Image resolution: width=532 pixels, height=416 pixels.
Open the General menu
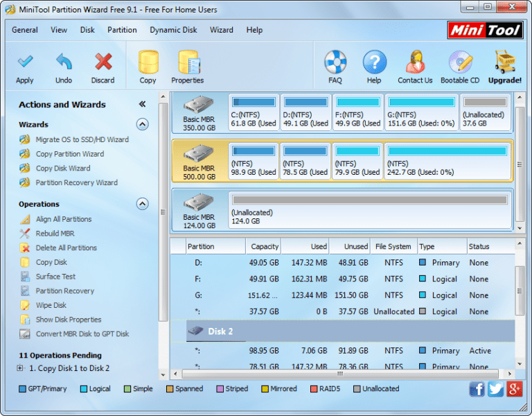click(x=25, y=30)
